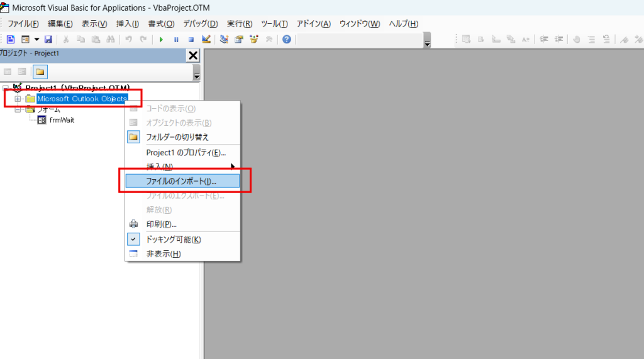Viewport: 644px width, 359px height.
Task: Choose ファイルのインポート from the context menu
Action: pos(181,181)
